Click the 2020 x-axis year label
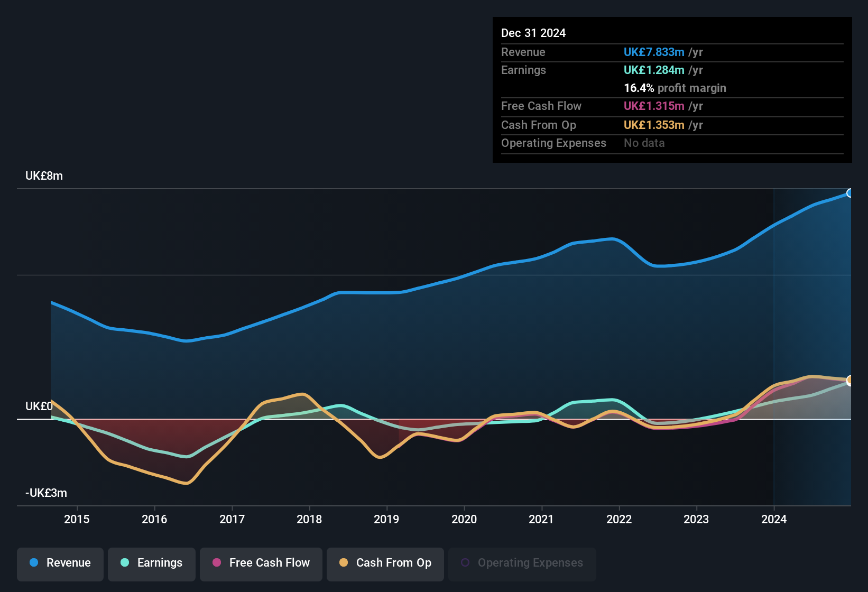The height and width of the screenshot is (592, 868). (464, 519)
